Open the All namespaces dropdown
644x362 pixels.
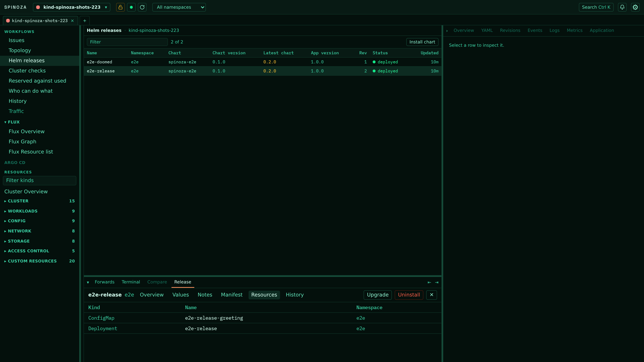[x=179, y=7]
